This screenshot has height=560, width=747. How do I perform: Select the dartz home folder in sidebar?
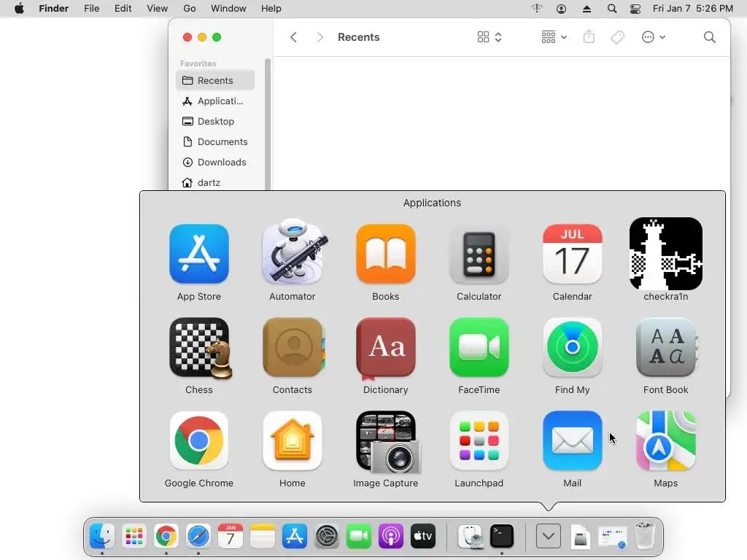coord(215,183)
